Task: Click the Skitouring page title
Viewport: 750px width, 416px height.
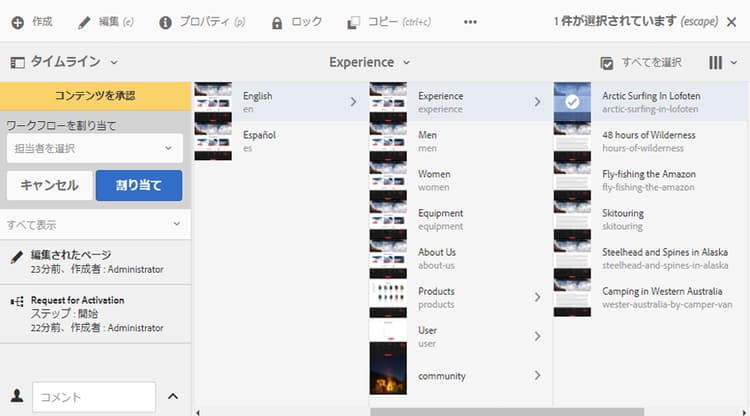Action: (623, 213)
